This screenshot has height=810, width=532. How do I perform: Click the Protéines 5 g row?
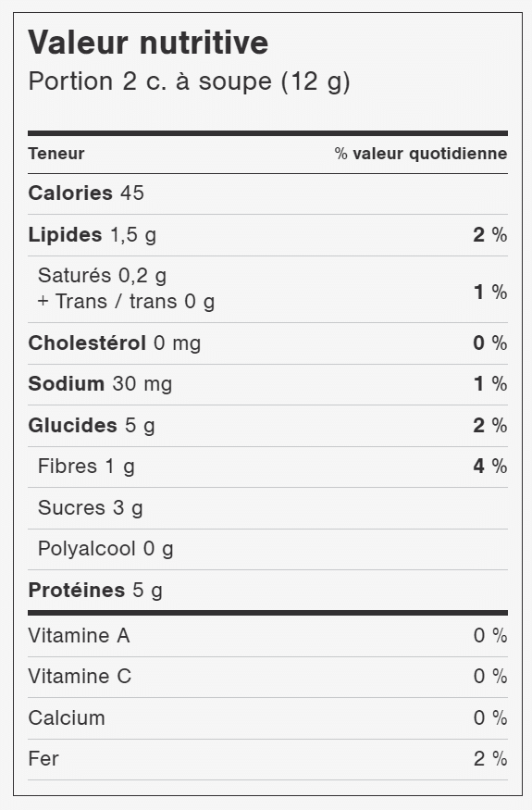(x=267, y=591)
